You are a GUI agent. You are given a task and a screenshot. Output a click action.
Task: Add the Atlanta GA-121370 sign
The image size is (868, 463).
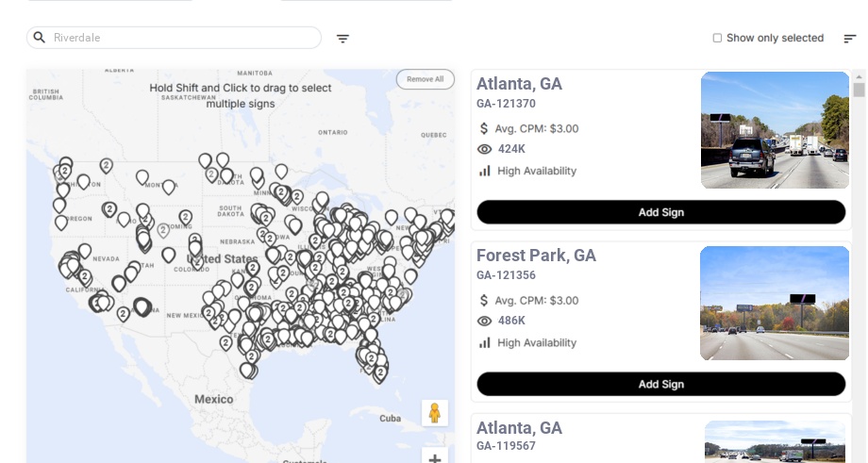tap(660, 212)
